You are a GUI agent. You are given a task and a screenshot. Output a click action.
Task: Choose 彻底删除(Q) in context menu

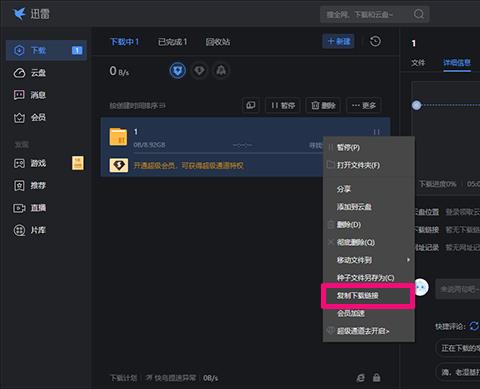coord(369,242)
